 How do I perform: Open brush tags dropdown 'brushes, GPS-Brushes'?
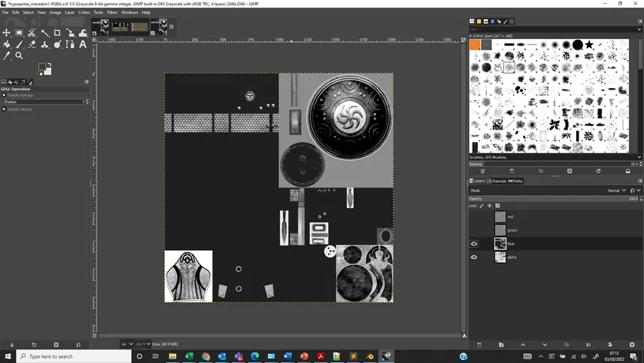(555, 157)
